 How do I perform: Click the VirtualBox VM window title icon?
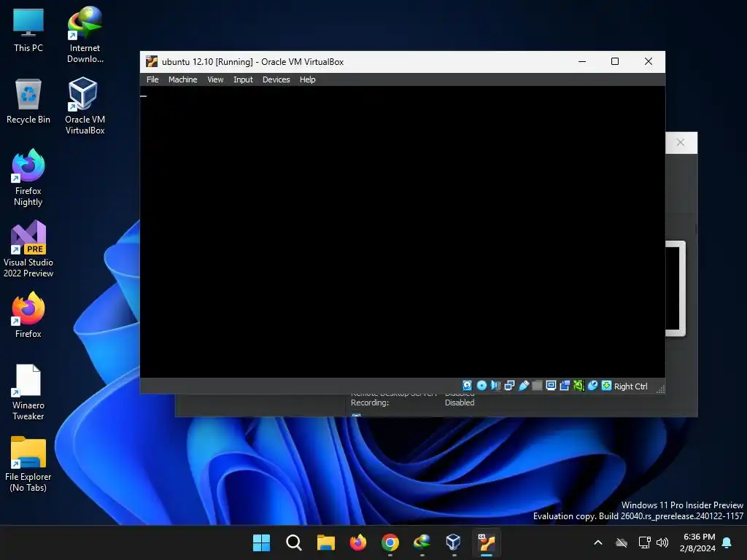pos(152,61)
